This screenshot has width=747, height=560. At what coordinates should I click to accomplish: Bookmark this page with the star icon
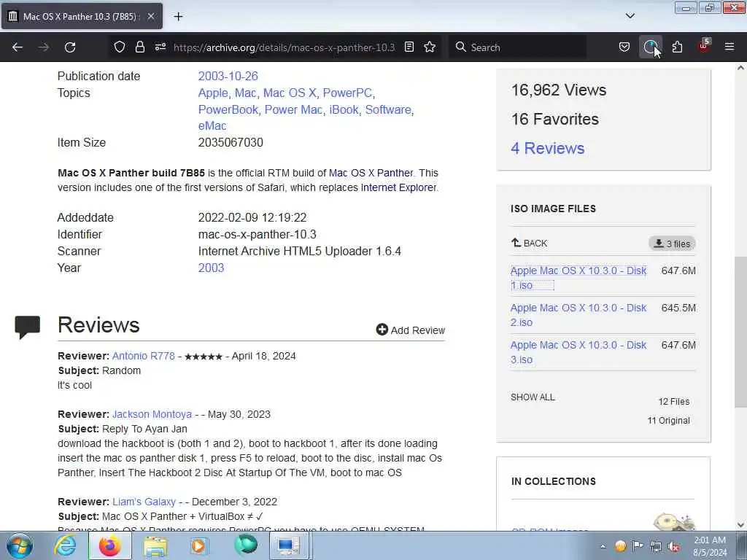point(430,47)
